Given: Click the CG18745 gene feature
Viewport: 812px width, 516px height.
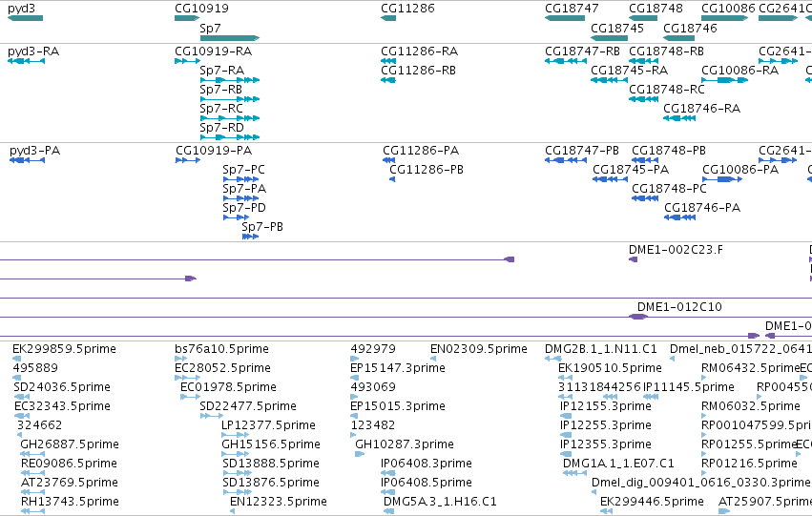Looking at the screenshot, I should (609, 38).
